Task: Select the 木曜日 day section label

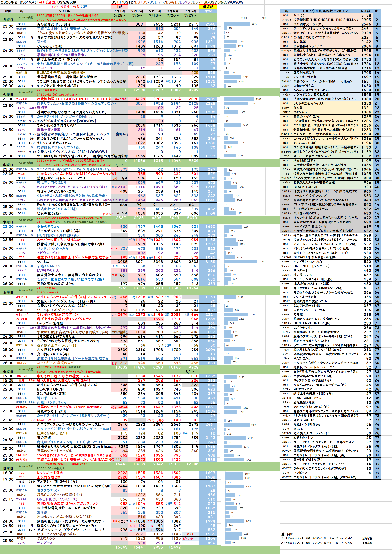Action: pos(8,222)
